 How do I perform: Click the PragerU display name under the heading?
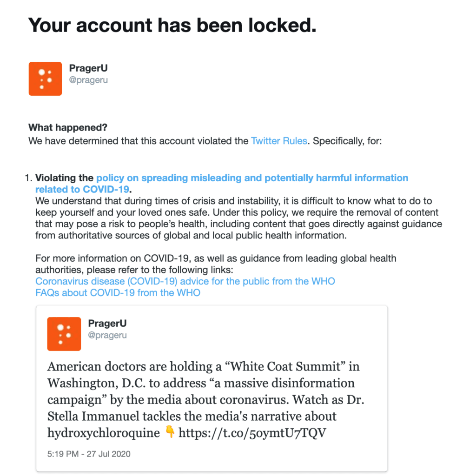tap(88, 68)
